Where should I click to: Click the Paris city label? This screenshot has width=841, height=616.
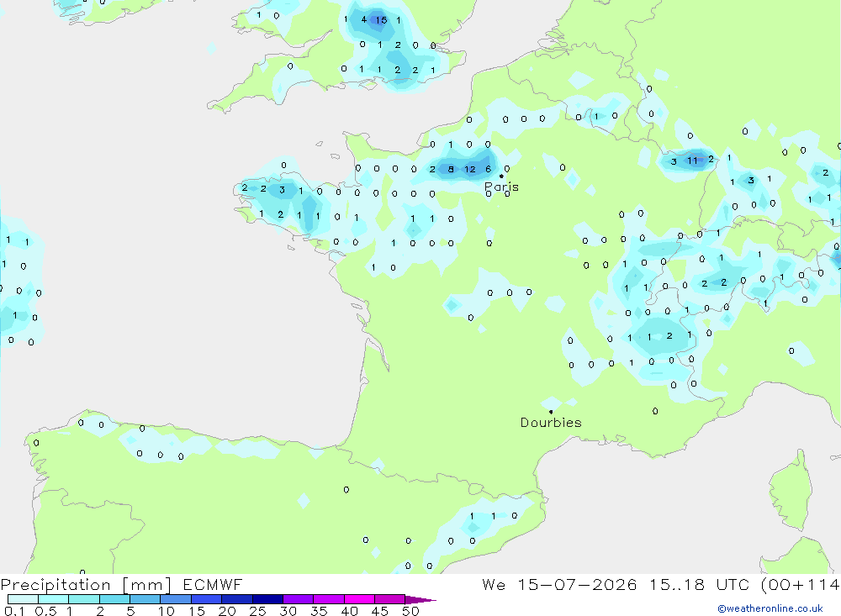[x=501, y=187]
